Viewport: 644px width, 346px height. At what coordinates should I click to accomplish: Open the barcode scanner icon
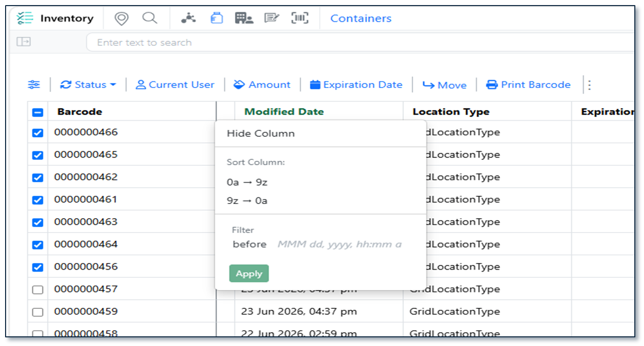(300, 18)
